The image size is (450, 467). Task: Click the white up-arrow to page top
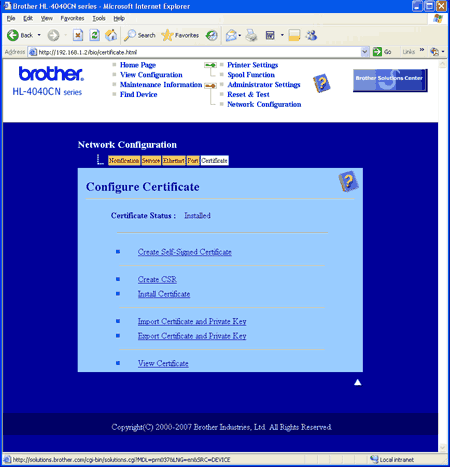(358, 382)
